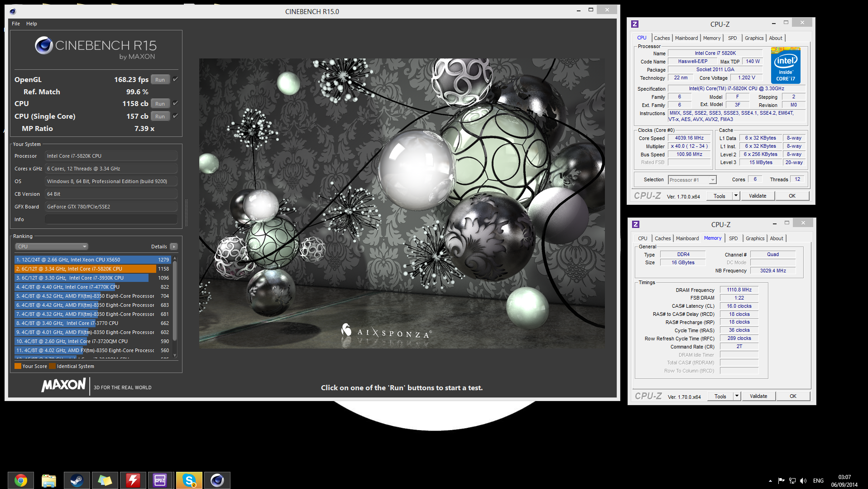Open the File menu
The width and height of the screenshot is (868, 489).
(x=16, y=24)
